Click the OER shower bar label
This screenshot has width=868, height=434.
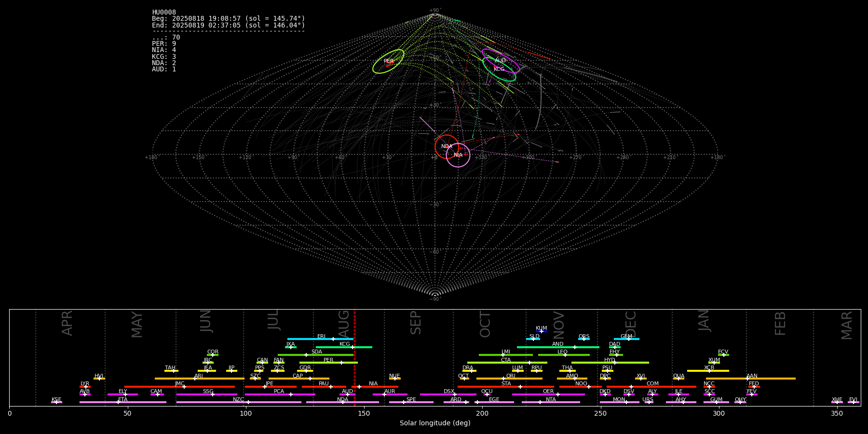[x=548, y=392]
